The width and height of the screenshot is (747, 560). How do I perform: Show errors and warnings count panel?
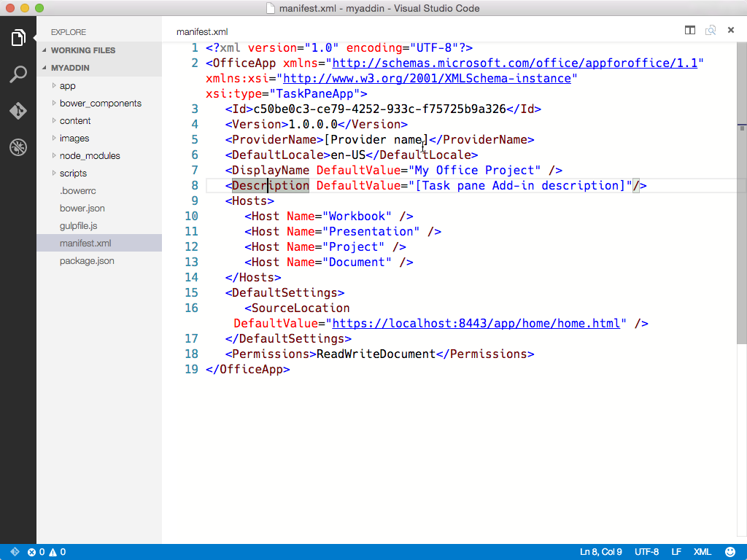click(x=47, y=552)
